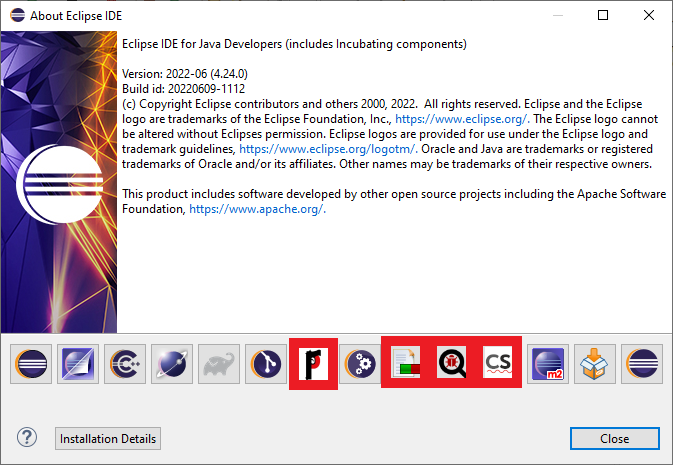Click the Build id: 20220609-1112 text
Screen dimensions: 673x465
pyautogui.click(x=184, y=89)
